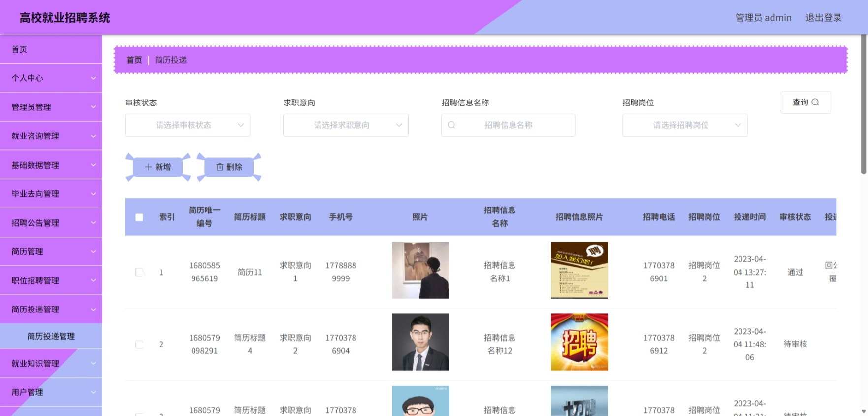Open row 1 recruitment poster thumbnail
The width and height of the screenshot is (868, 416).
pyautogui.click(x=579, y=270)
